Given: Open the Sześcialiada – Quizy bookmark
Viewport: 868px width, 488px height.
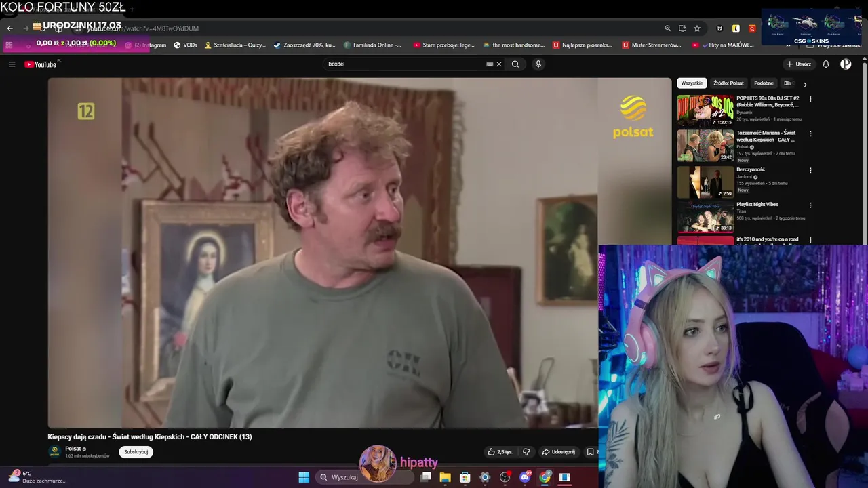Looking at the screenshot, I should pyautogui.click(x=235, y=45).
